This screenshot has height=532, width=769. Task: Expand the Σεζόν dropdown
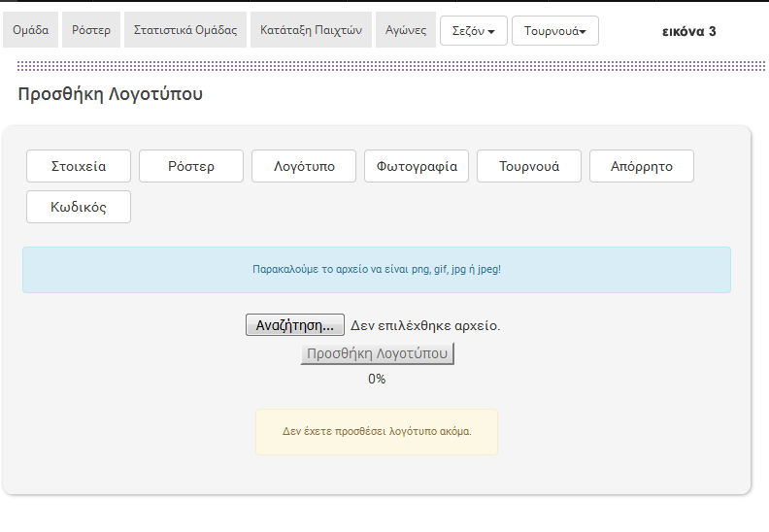(x=474, y=31)
